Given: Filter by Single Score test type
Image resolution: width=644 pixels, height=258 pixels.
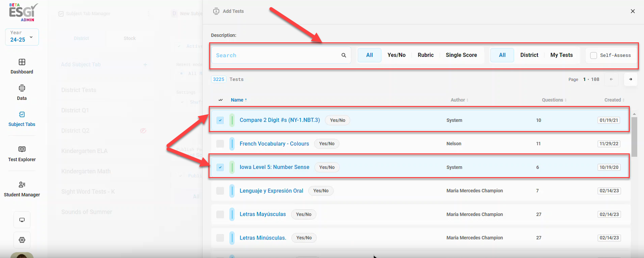Looking at the screenshot, I should [461, 55].
